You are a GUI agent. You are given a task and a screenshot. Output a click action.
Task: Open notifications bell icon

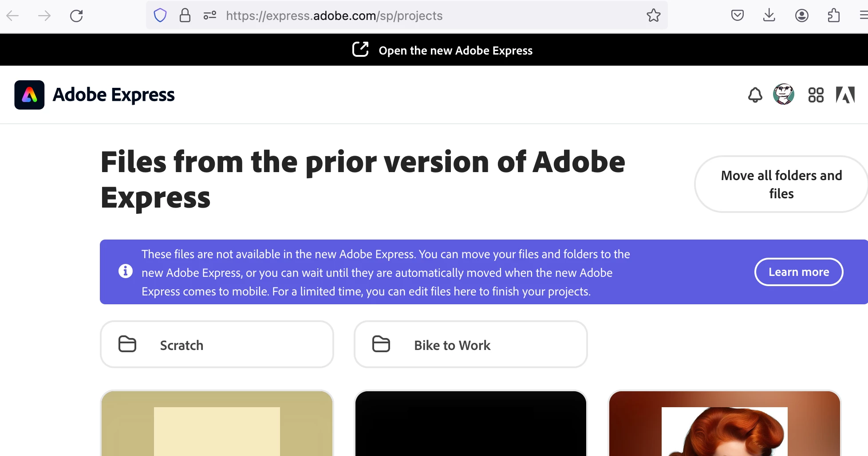(755, 95)
